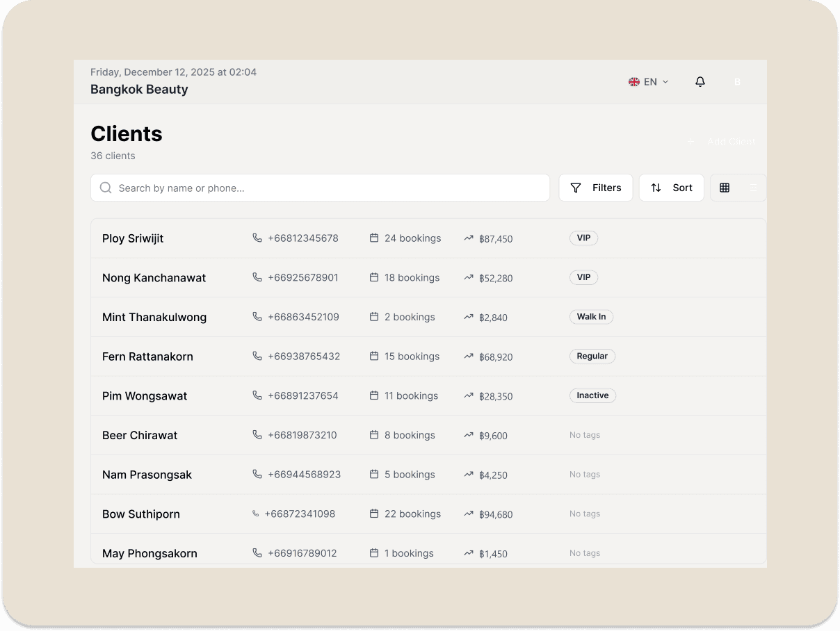Click the Sort arrows icon

pos(655,188)
